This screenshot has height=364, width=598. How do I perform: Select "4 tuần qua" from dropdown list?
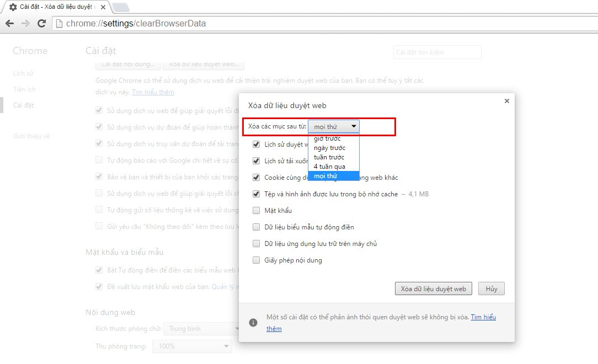pyautogui.click(x=329, y=167)
